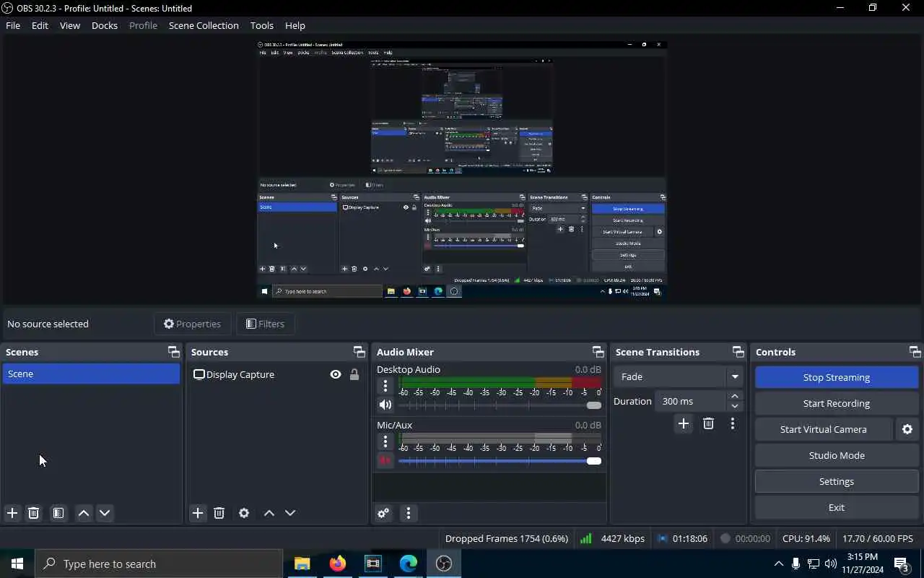The width and height of the screenshot is (924, 578).
Task: Open transition properties three dots
Action: 733,423
